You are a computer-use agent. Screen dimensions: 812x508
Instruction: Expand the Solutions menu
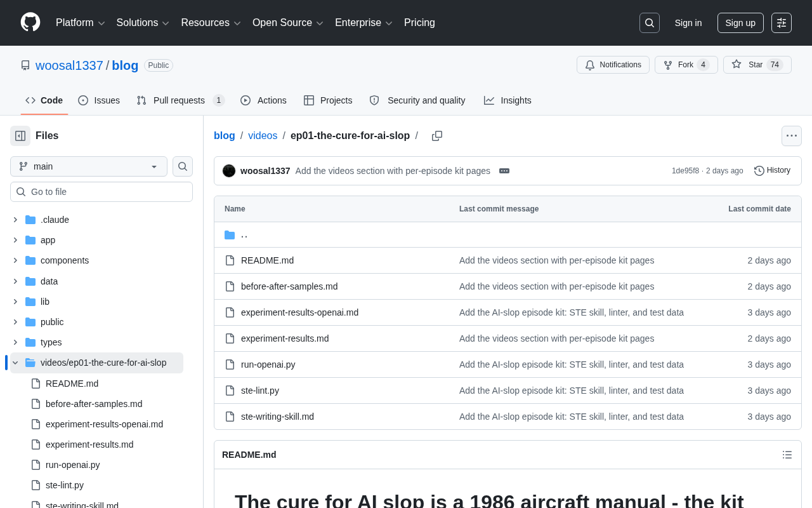(x=143, y=23)
